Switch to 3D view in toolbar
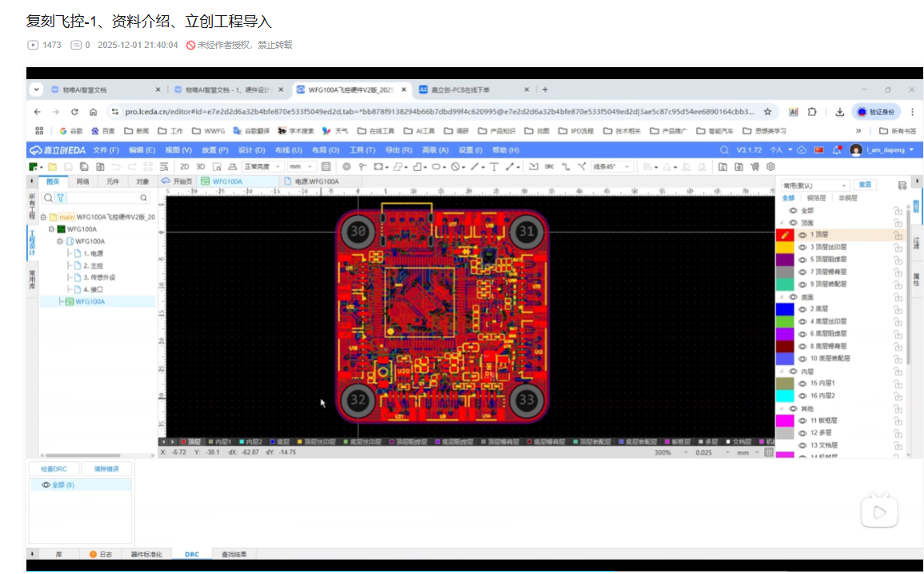 point(201,166)
